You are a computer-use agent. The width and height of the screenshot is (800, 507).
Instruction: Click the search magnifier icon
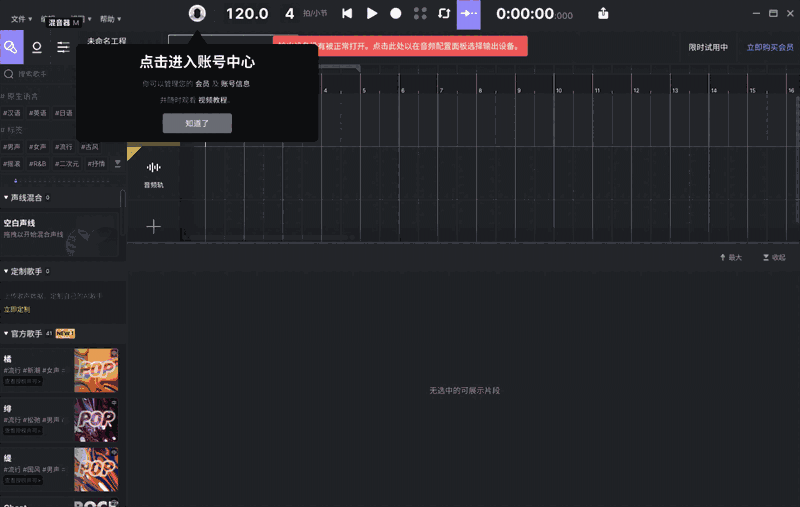coord(9,74)
